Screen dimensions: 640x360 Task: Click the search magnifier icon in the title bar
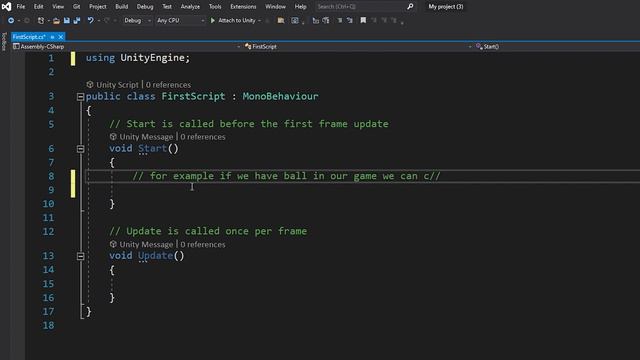[x=410, y=7]
